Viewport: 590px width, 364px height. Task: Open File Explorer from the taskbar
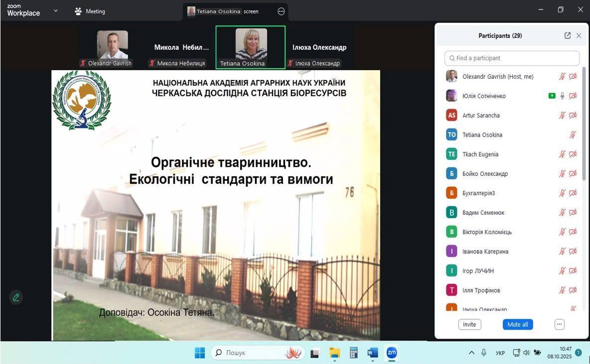(334, 353)
